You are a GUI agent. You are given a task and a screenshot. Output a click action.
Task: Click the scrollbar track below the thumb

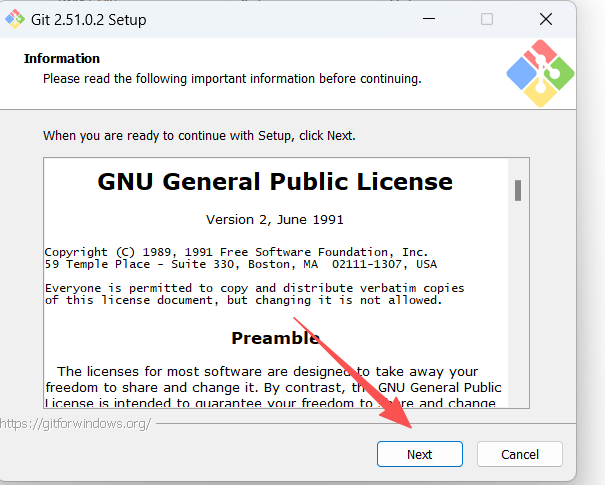518,305
